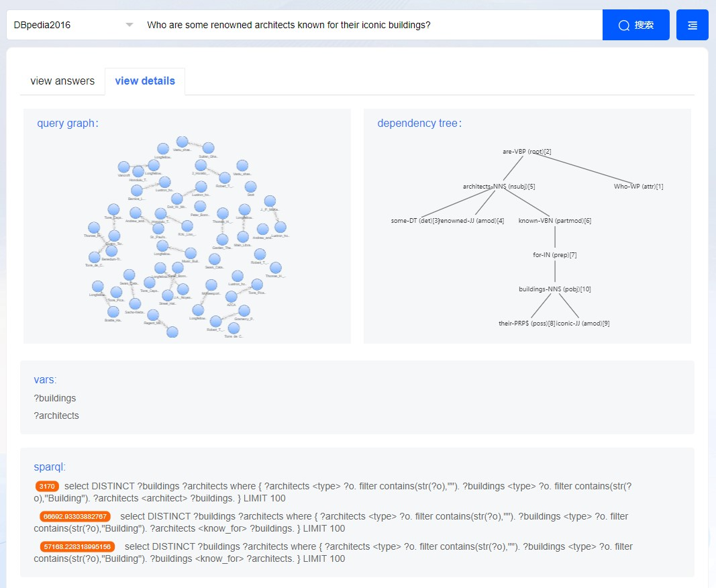Select the Peter_Bonn graph node
Image resolution: width=716 pixels, height=588 pixels.
tap(200, 206)
